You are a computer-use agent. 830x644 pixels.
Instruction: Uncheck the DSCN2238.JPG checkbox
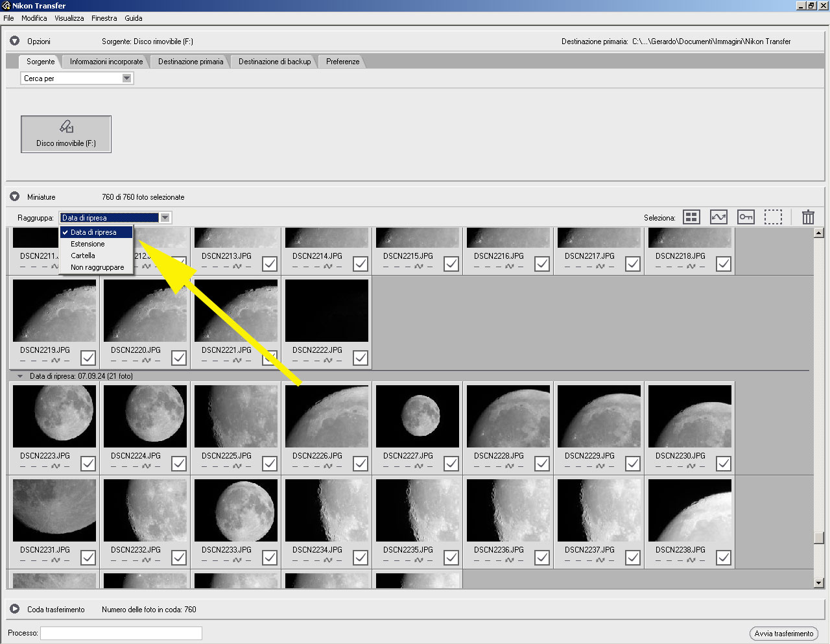(x=724, y=558)
